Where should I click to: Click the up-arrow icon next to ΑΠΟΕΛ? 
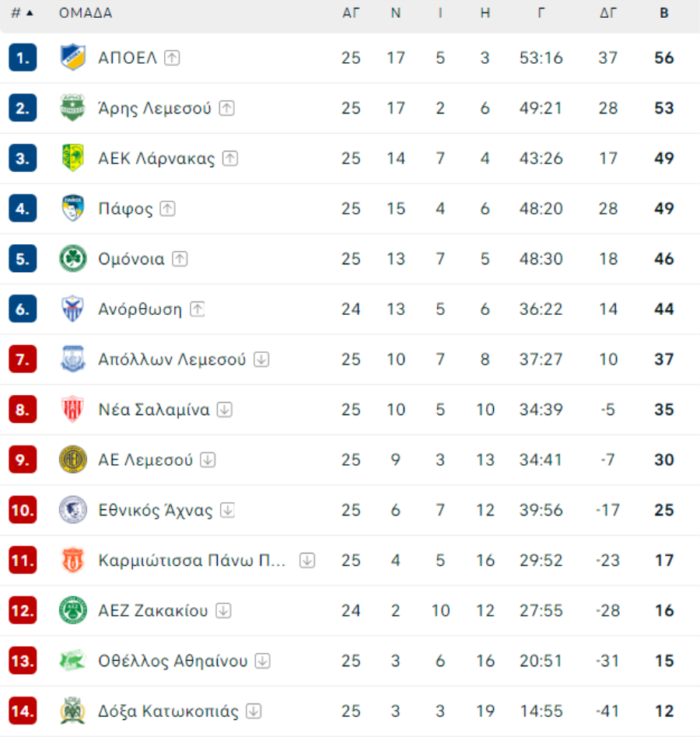pyautogui.click(x=172, y=58)
